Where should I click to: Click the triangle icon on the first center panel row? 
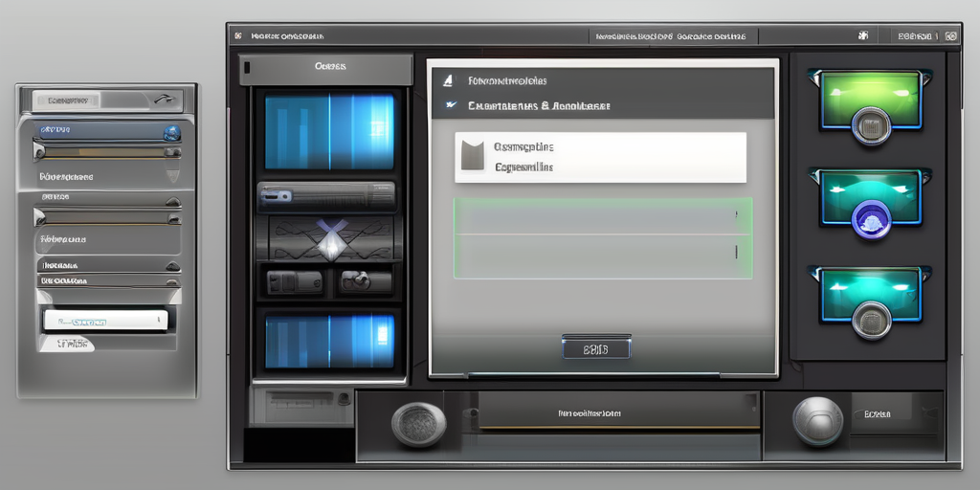447,80
